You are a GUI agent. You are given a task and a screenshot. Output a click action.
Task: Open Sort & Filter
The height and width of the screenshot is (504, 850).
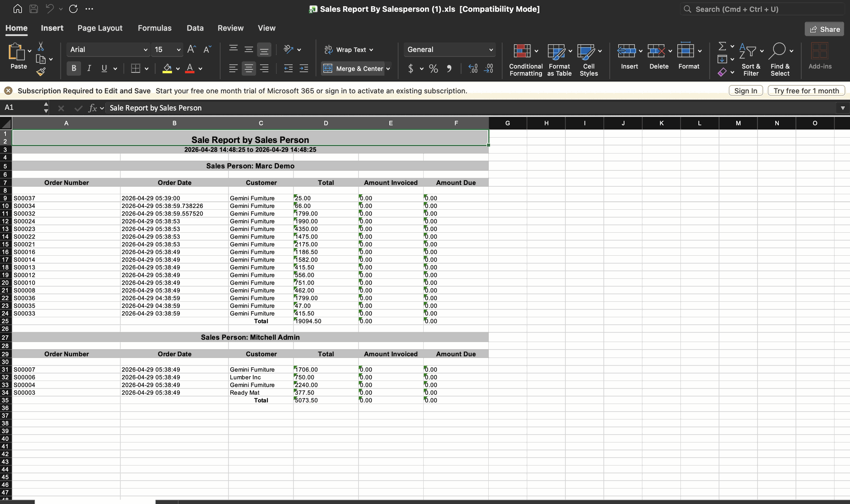[x=751, y=60]
